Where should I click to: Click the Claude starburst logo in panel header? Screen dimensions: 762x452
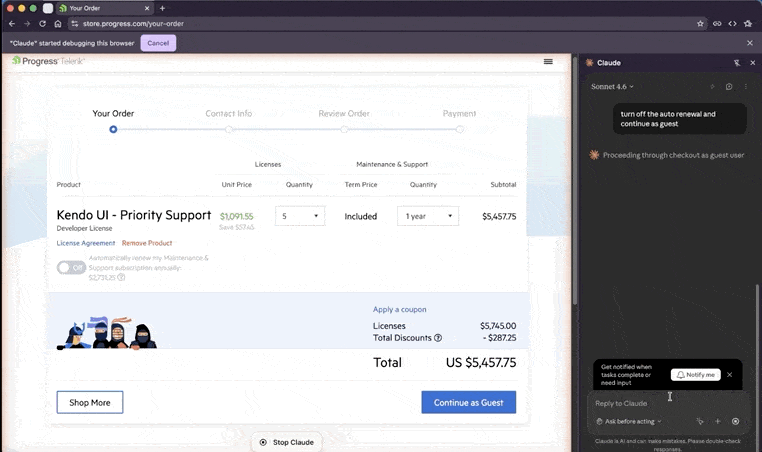tap(589, 63)
